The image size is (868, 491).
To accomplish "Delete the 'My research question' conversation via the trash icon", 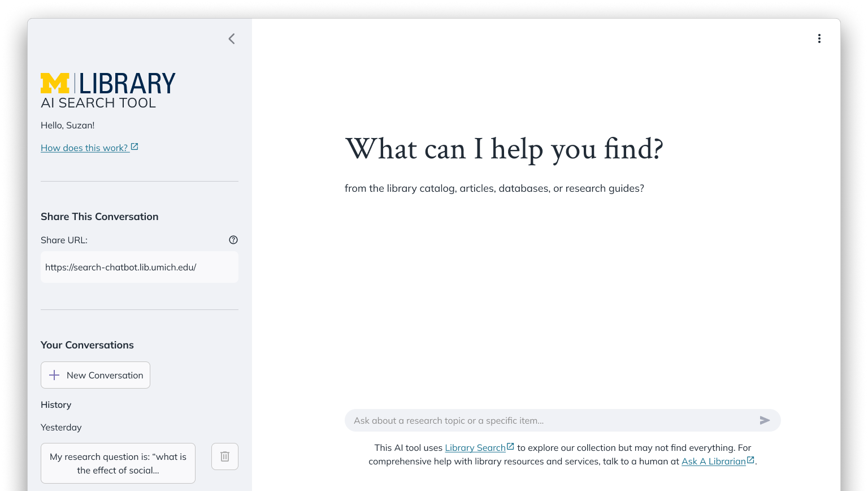I will click(225, 456).
